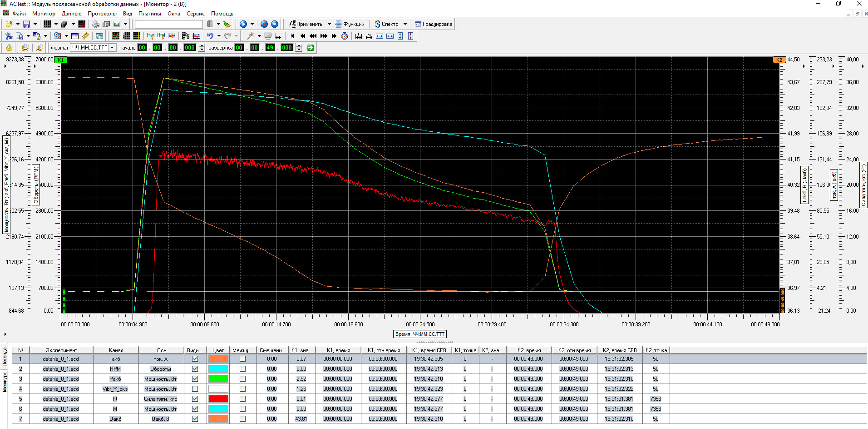Open dropdown arrow next to undo icon
This screenshot has height=429, width=868.
219,36
